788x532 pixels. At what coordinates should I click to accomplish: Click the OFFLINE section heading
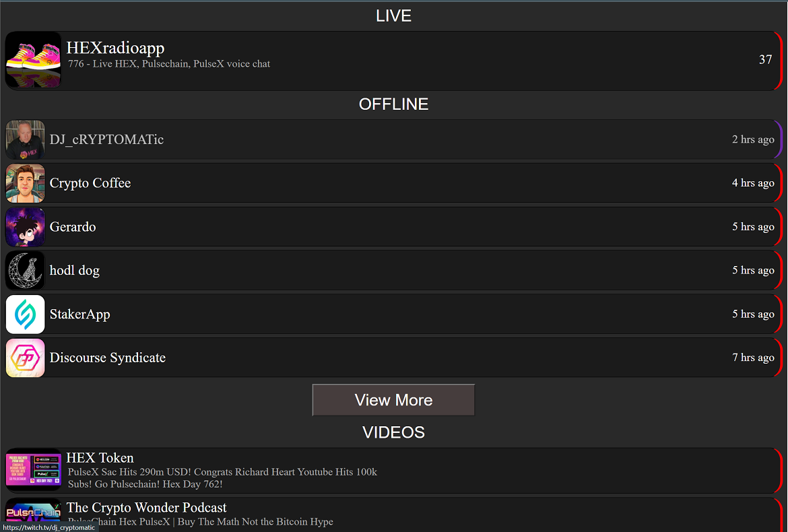pyautogui.click(x=393, y=104)
